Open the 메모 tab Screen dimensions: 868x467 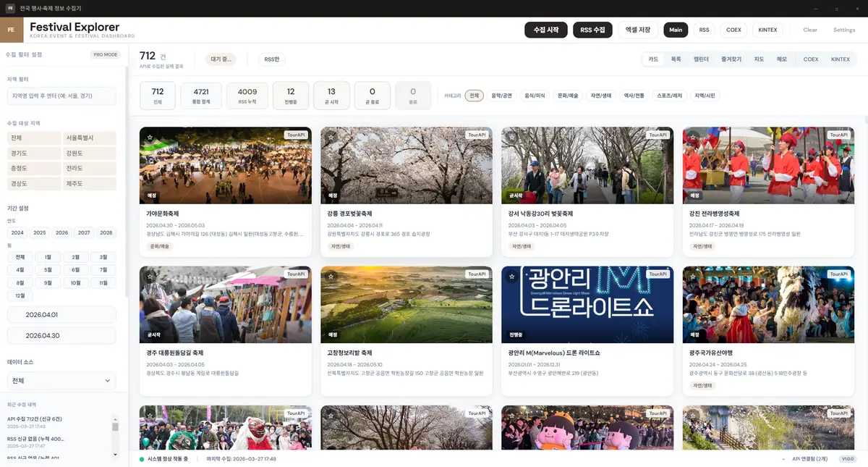pos(782,59)
